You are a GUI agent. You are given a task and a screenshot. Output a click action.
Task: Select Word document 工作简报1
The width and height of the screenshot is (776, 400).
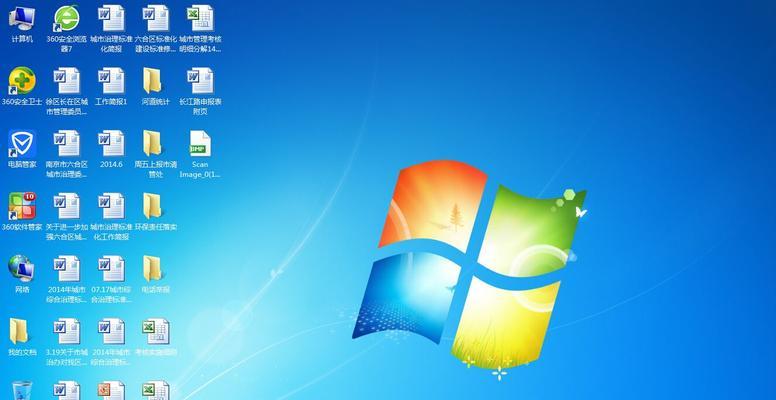tap(111, 87)
